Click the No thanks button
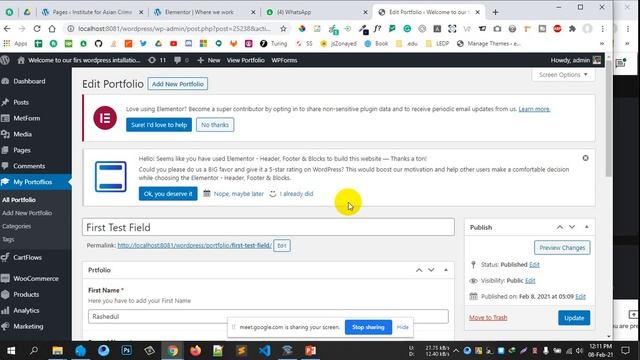The height and width of the screenshot is (360, 640). (215, 125)
